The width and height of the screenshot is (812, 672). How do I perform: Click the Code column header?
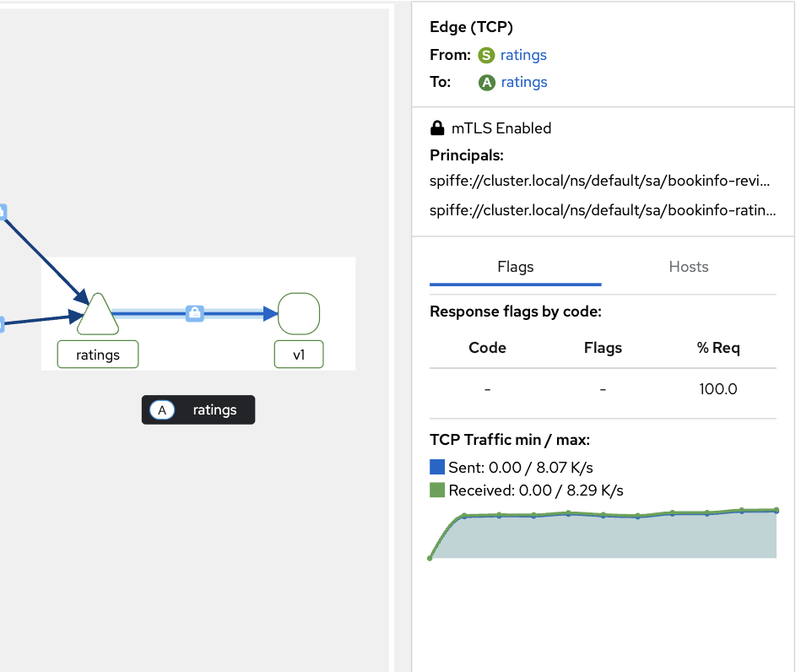(x=487, y=348)
